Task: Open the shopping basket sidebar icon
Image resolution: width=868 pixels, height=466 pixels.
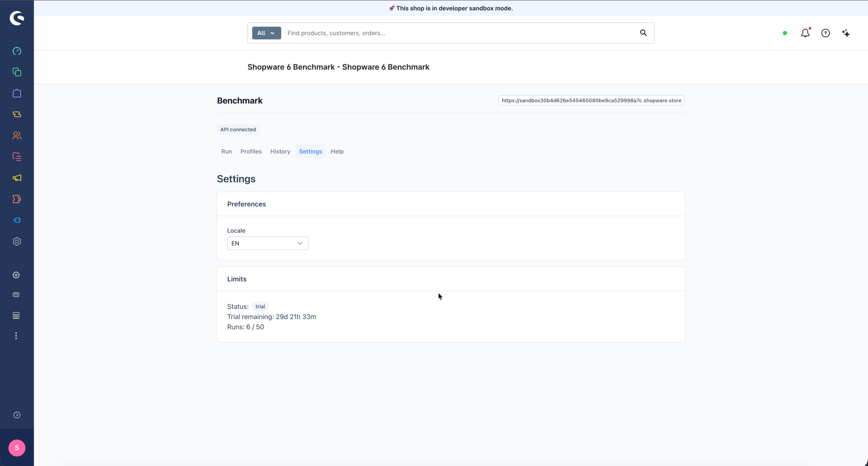Action: (x=16, y=294)
